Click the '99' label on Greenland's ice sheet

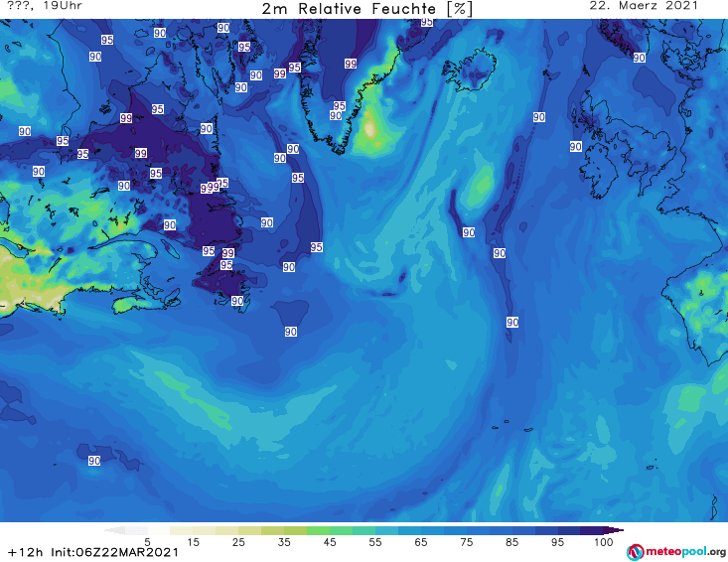click(x=351, y=64)
